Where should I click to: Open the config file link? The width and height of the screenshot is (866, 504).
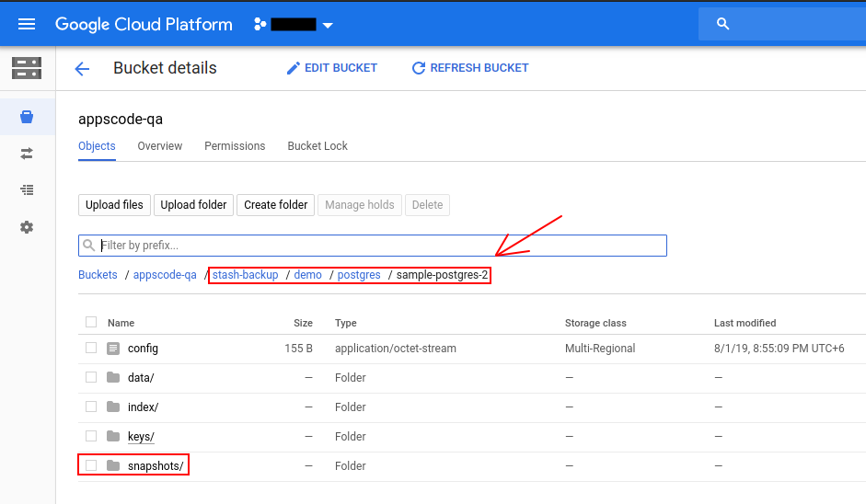pyautogui.click(x=143, y=349)
